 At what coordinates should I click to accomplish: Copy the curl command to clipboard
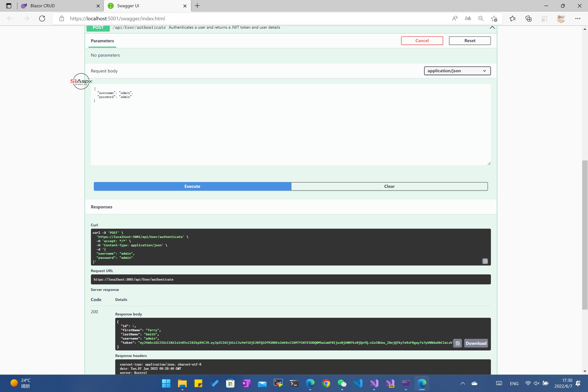(x=485, y=261)
